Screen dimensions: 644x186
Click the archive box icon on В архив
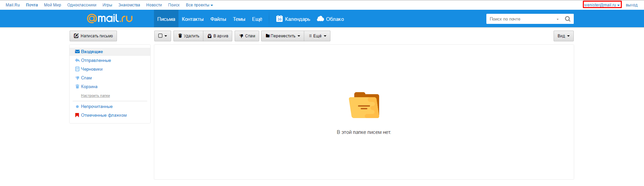209,36
